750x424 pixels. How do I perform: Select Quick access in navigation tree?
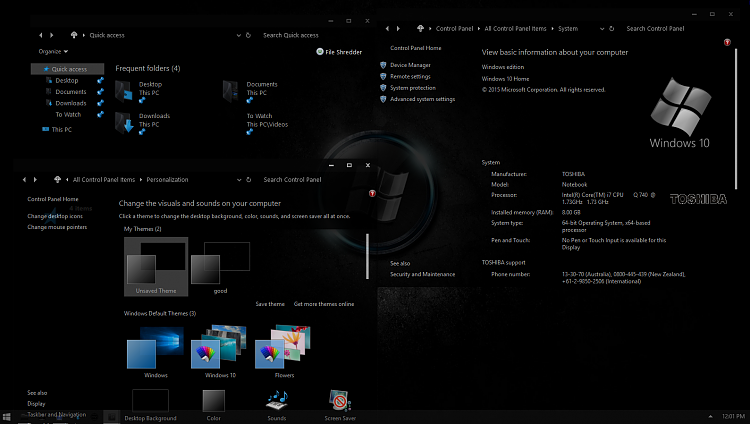pos(67,69)
